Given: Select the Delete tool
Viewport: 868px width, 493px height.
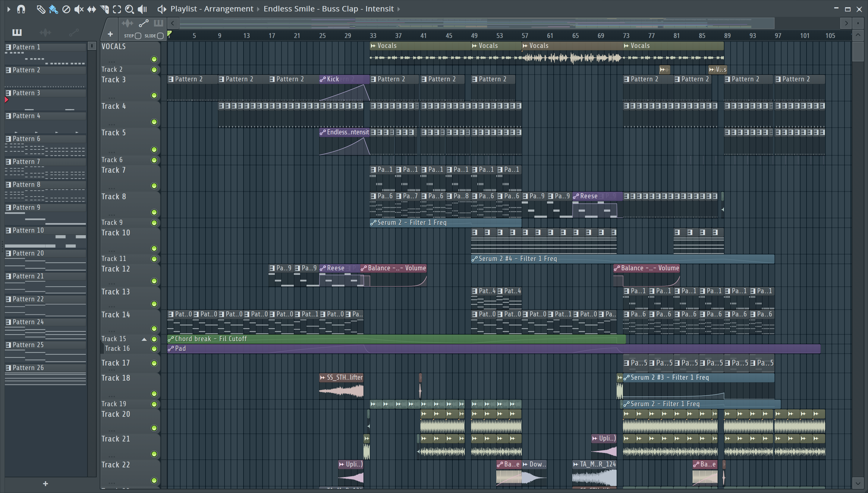Looking at the screenshot, I should click(x=66, y=9).
